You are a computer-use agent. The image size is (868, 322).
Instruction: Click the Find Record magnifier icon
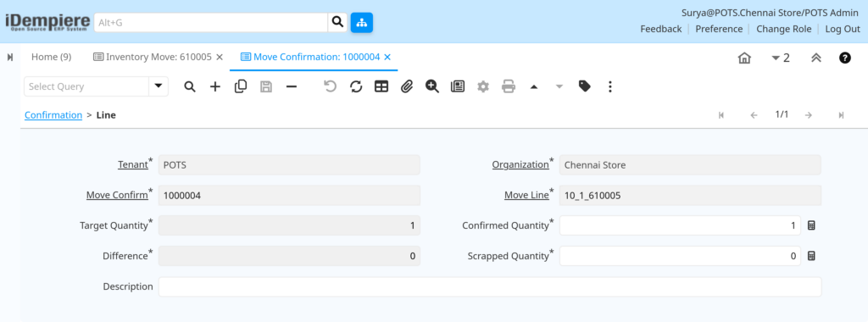point(190,87)
